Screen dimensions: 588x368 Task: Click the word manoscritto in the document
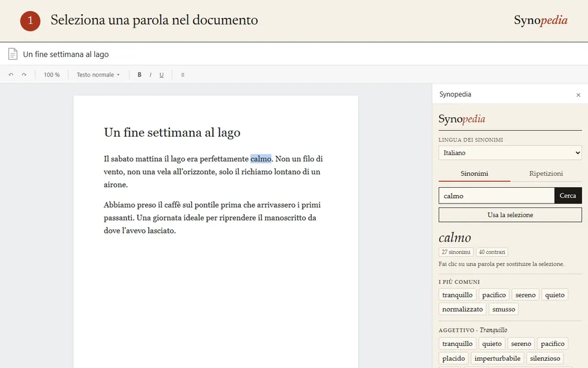click(x=286, y=218)
